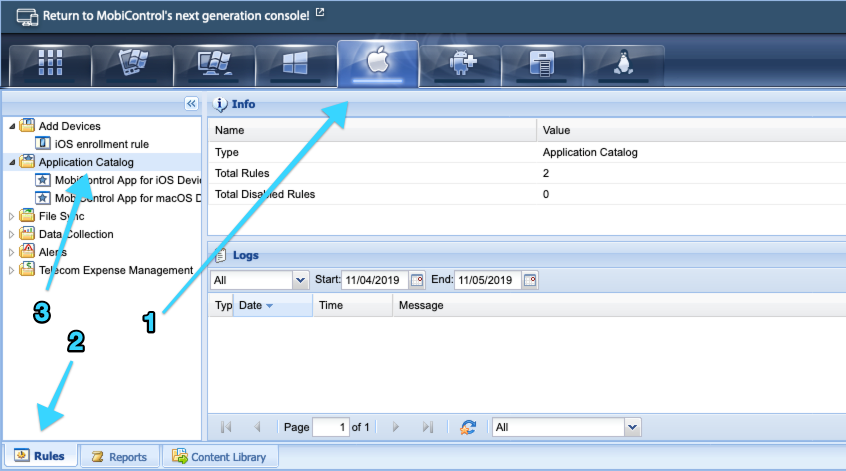Select the Add Devices tree node
The height and width of the screenshot is (471, 846).
click(x=70, y=126)
